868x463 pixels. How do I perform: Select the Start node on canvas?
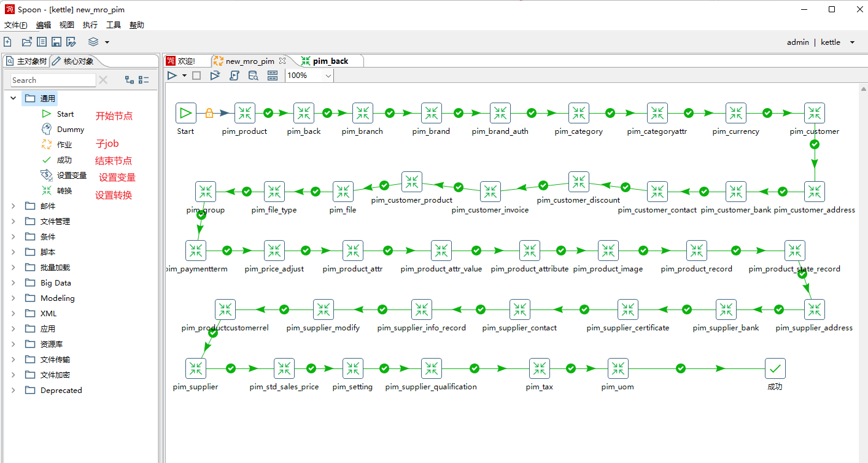tap(185, 113)
